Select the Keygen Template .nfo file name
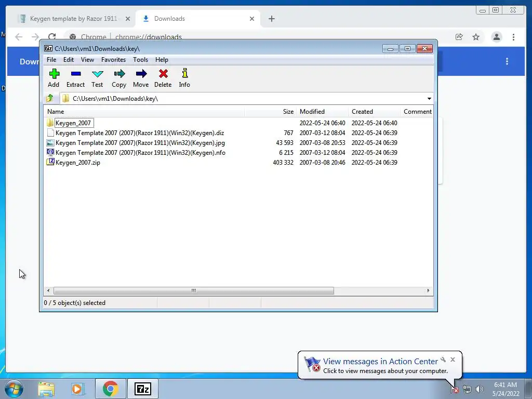532x399 pixels. coord(140,153)
